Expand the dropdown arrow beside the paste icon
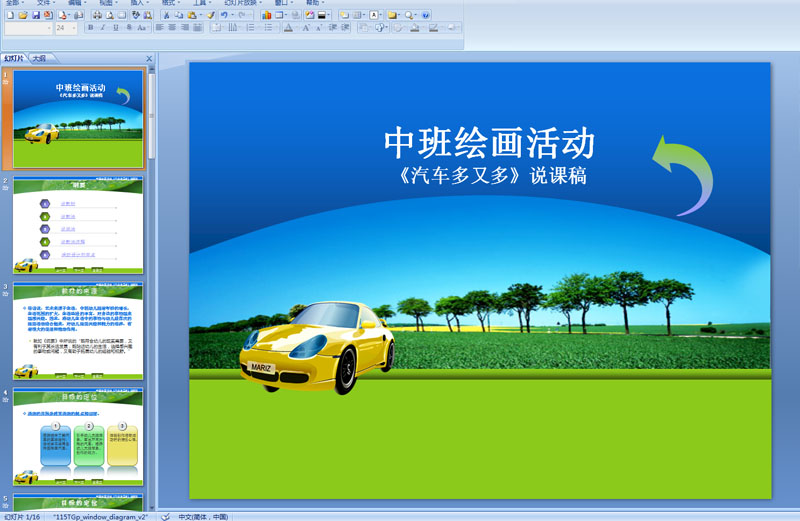Screen dimensions: 800x521 click(201, 15)
